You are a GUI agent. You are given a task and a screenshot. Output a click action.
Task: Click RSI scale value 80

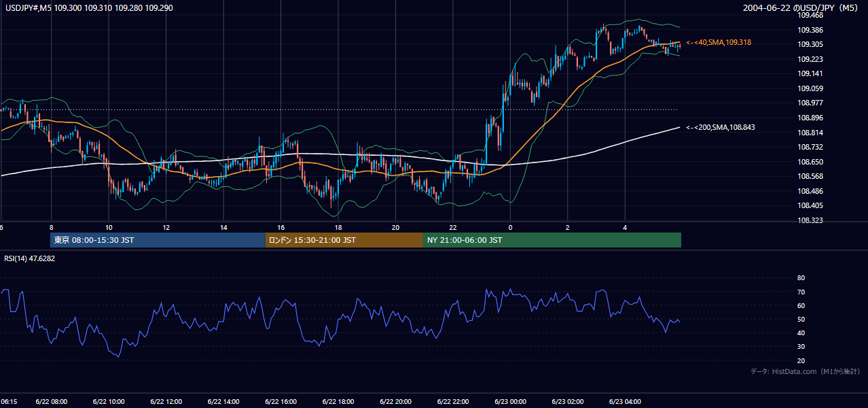pyautogui.click(x=801, y=278)
